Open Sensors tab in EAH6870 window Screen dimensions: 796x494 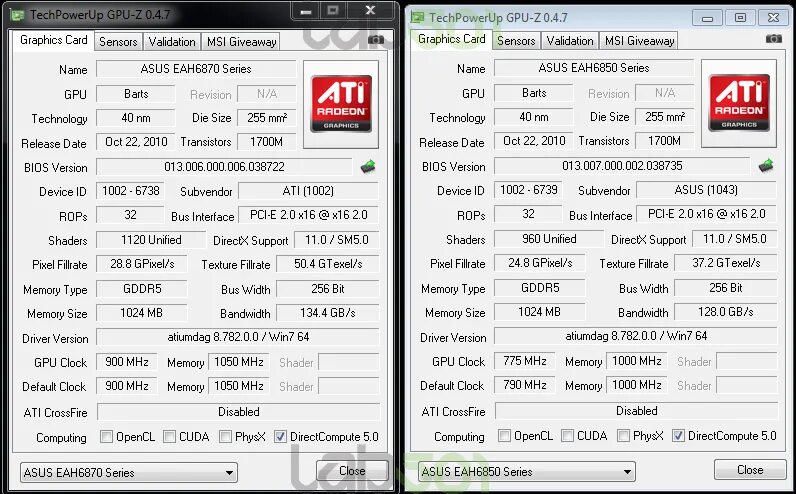click(x=118, y=42)
